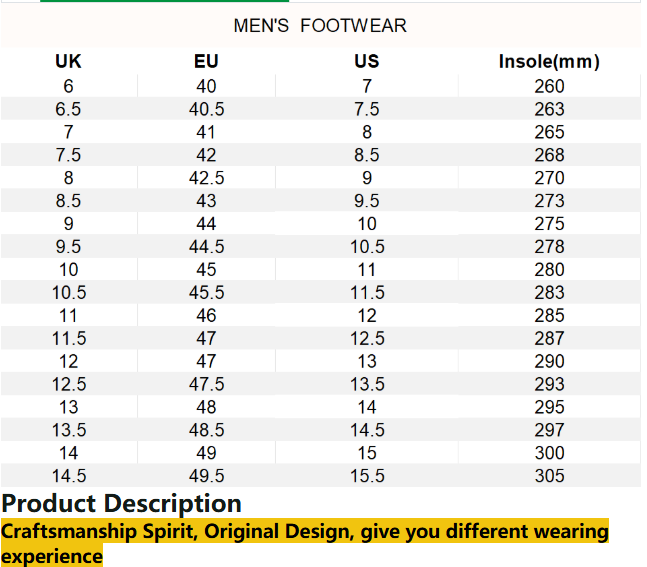Click the 263 insole length cell
The width and height of the screenshot is (647, 567).
click(549, 109)
